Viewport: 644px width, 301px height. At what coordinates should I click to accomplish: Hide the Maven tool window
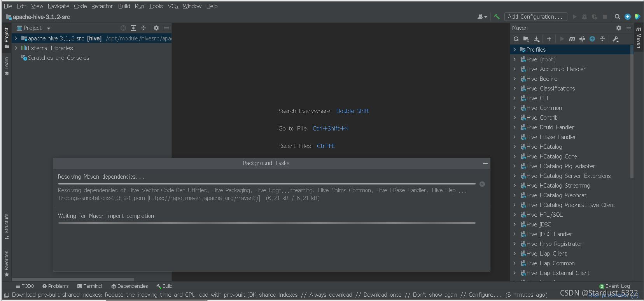point(628,28)
